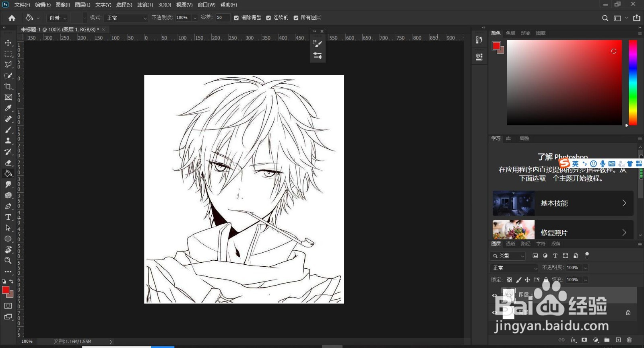Hide the 背景 layer eye icon
This screenshot has width=644, height=348.
(495, 312)
